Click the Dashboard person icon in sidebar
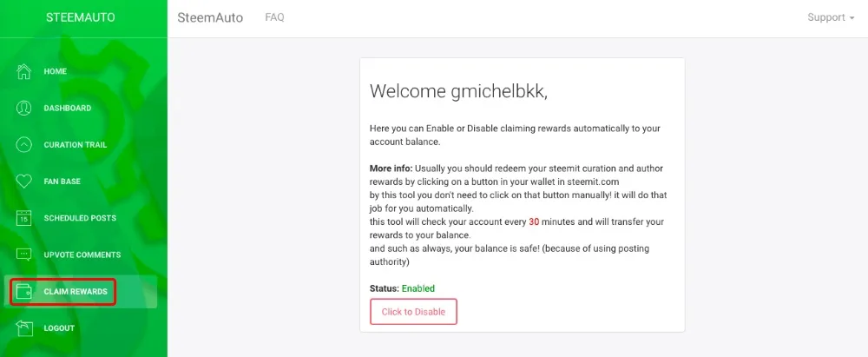The width and height of the screenshot is (868, 357). (x=24, y=109)
